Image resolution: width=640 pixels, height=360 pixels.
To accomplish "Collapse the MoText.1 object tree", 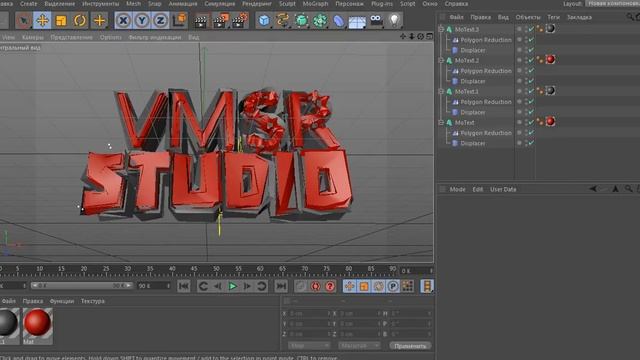I will tap(441, 91).
